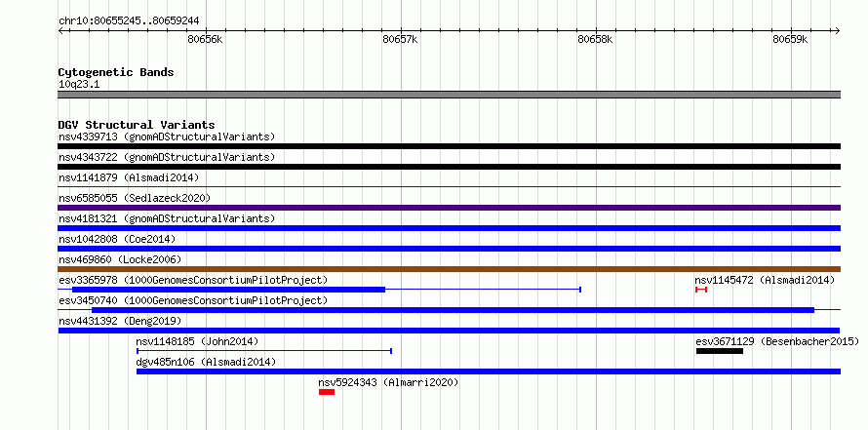Click the thick blue esv3365978 bar
868x430 pixels.
[228, 290]
